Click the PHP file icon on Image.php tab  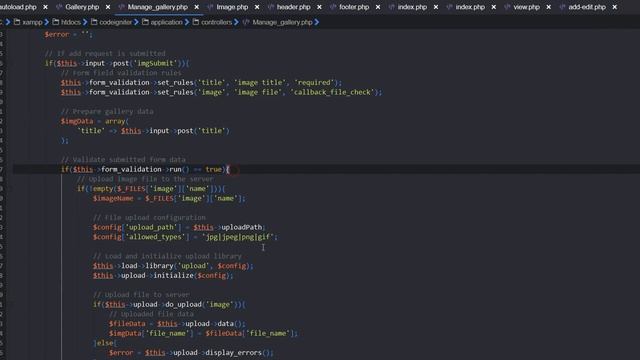point(210,7)
